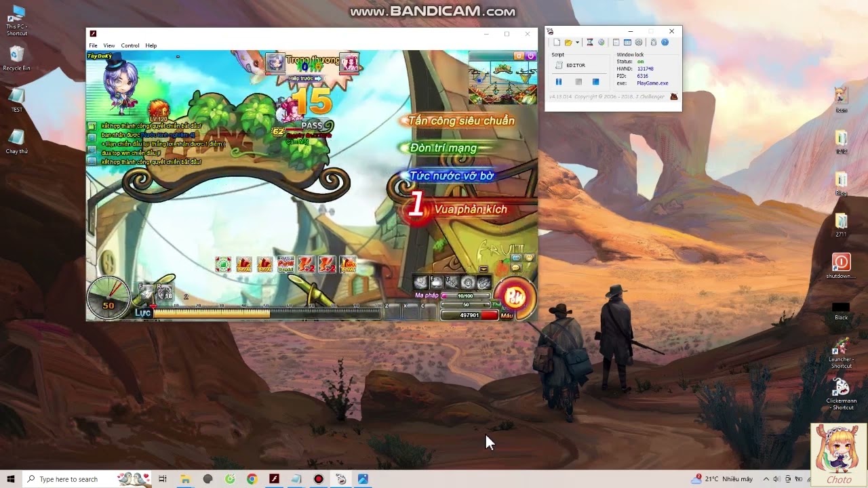
Task: Click player avatar TâyDuKý
Action: pyautogui.click(x=121, y=85)
